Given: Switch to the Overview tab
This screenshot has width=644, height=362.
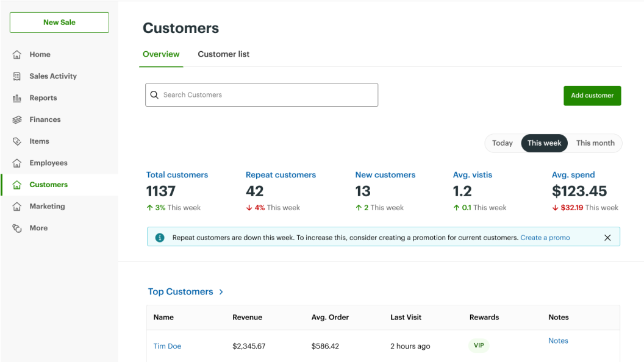Looking at the screenshot, I should (x=161, y=54).
